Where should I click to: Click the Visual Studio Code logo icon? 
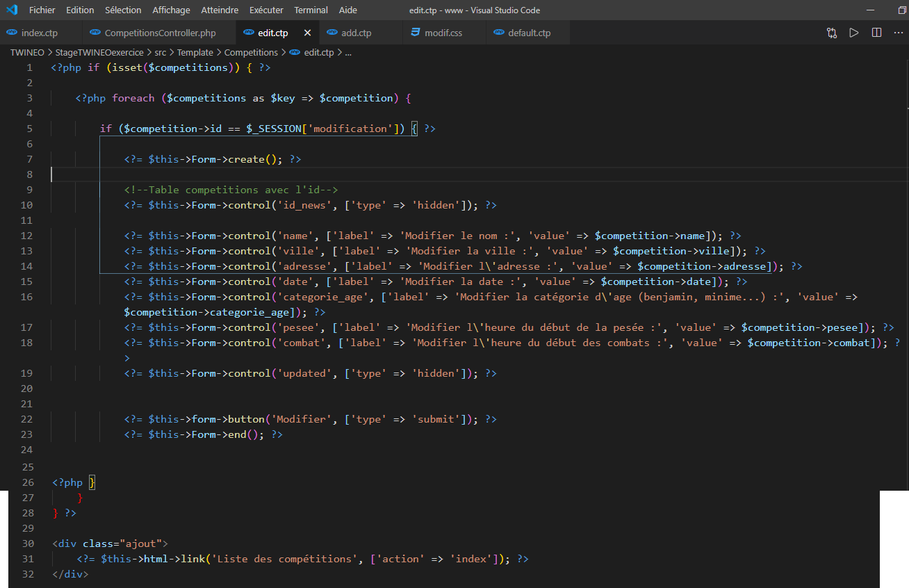(11, 10)
